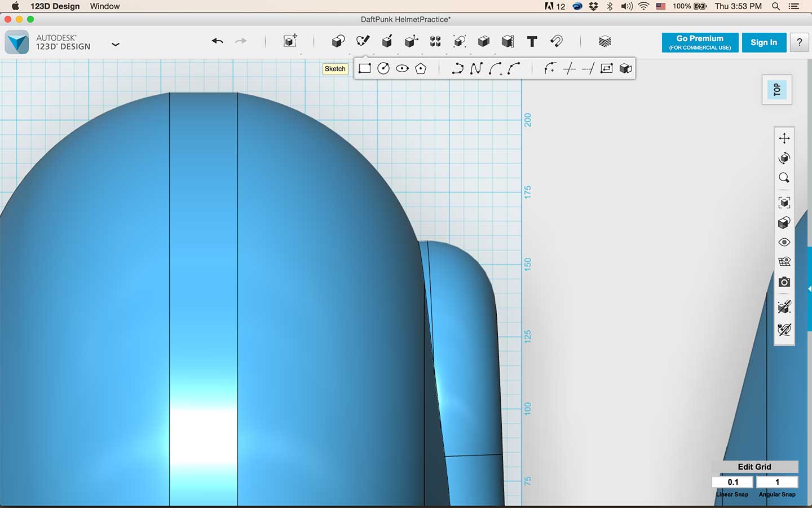Open the Pattern tool
This screenshot has height=508, width=812.
(x=435, y=41)
